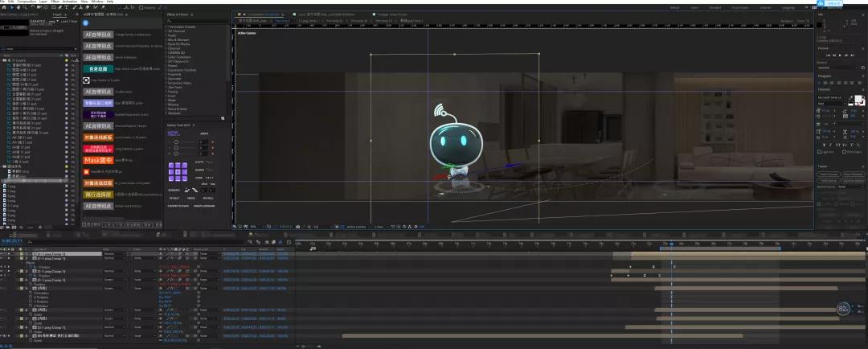This screenshot has height=349, width=868.
Task: Click the Stabilize Motion button
Action: [853, 181]
